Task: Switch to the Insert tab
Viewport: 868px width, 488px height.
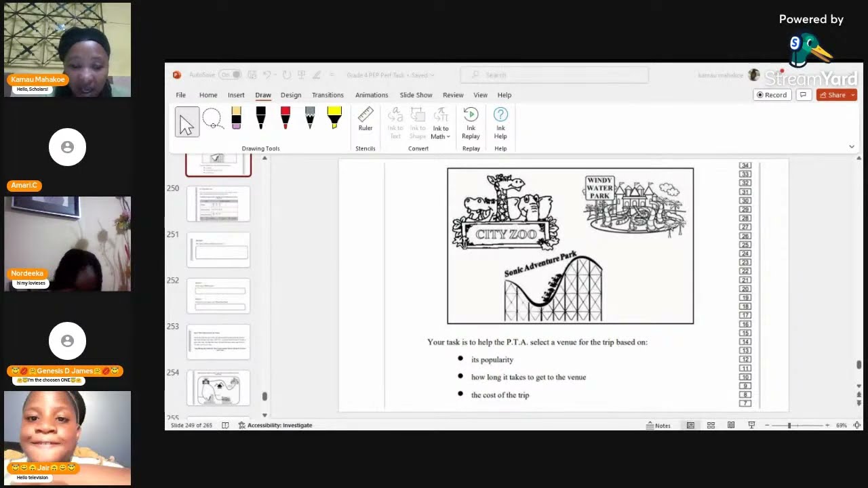Action: tap(236, 95)
